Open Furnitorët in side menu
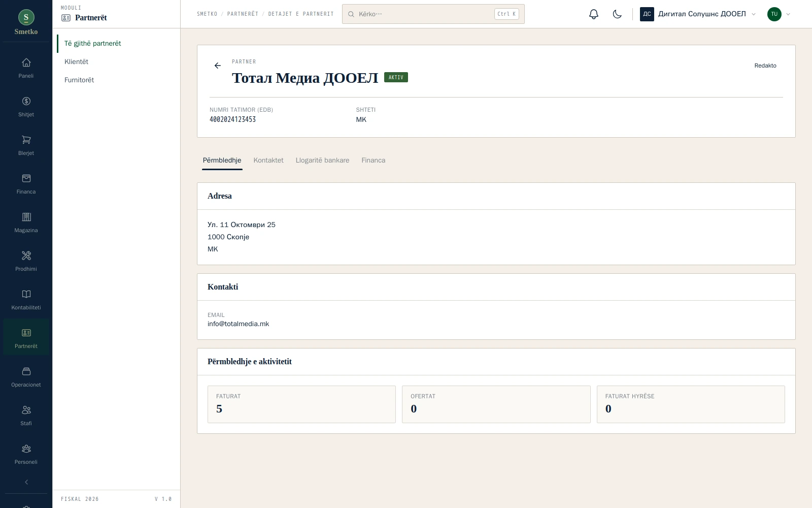The image size is (812, 508). pyautogui.click(x=79, y=80)
